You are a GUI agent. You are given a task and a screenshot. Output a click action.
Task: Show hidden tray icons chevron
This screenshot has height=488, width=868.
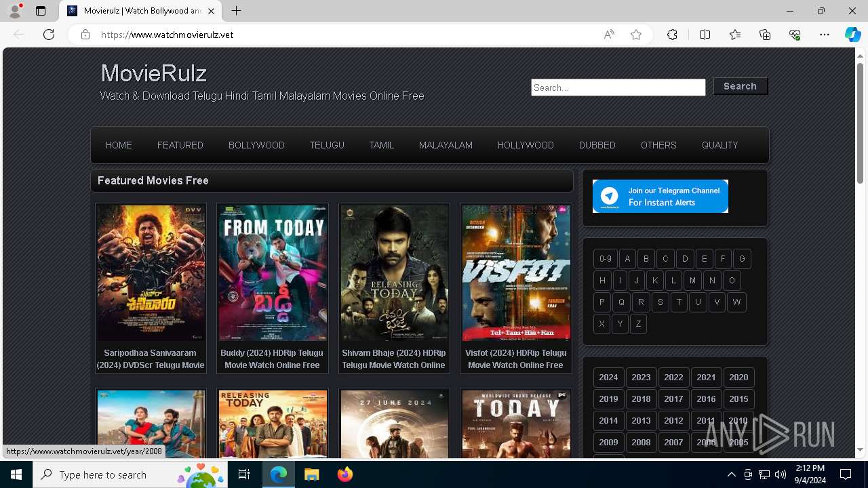tap(731, 474)
